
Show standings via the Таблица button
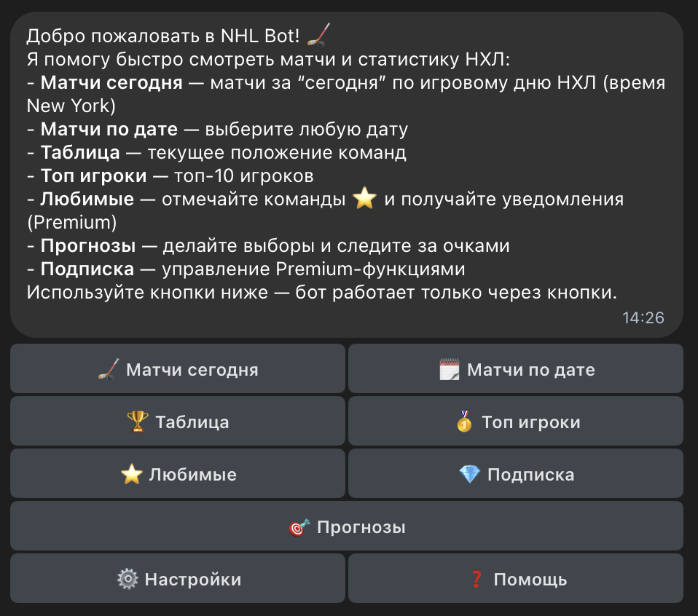click(x=178, y=422)
